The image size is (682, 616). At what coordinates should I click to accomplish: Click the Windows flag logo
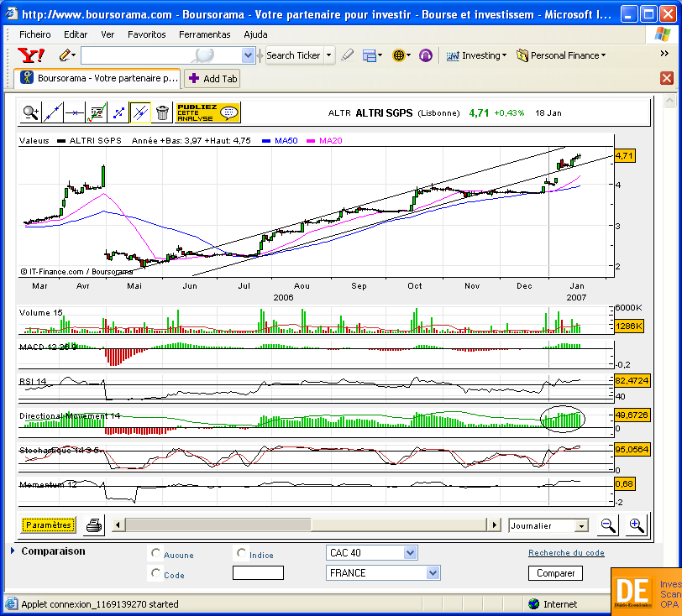pos(662,34)
